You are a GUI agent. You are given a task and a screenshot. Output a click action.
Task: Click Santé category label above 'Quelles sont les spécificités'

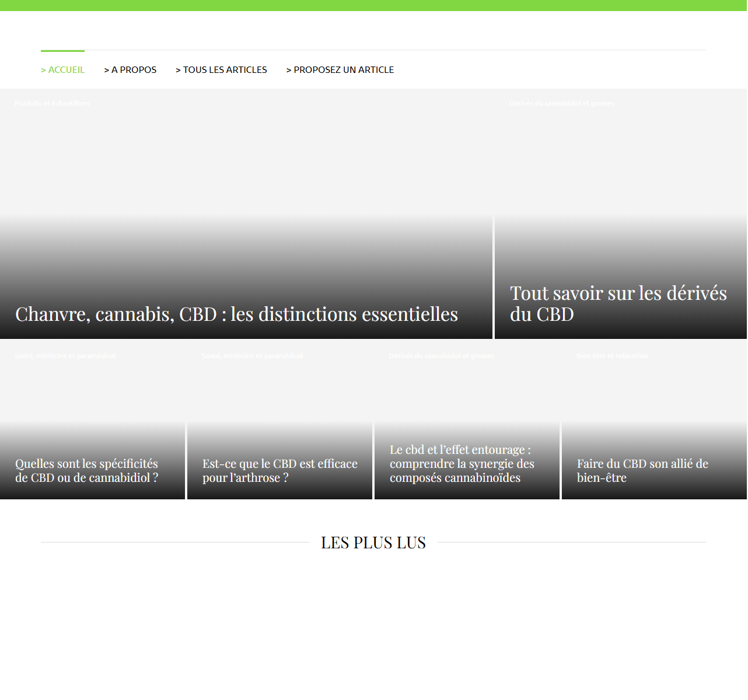[x=65, y=356]
